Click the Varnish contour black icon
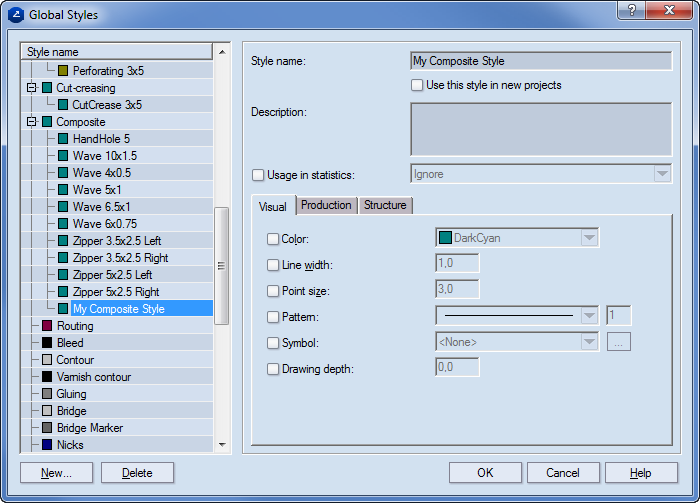 tap(47, 377)
